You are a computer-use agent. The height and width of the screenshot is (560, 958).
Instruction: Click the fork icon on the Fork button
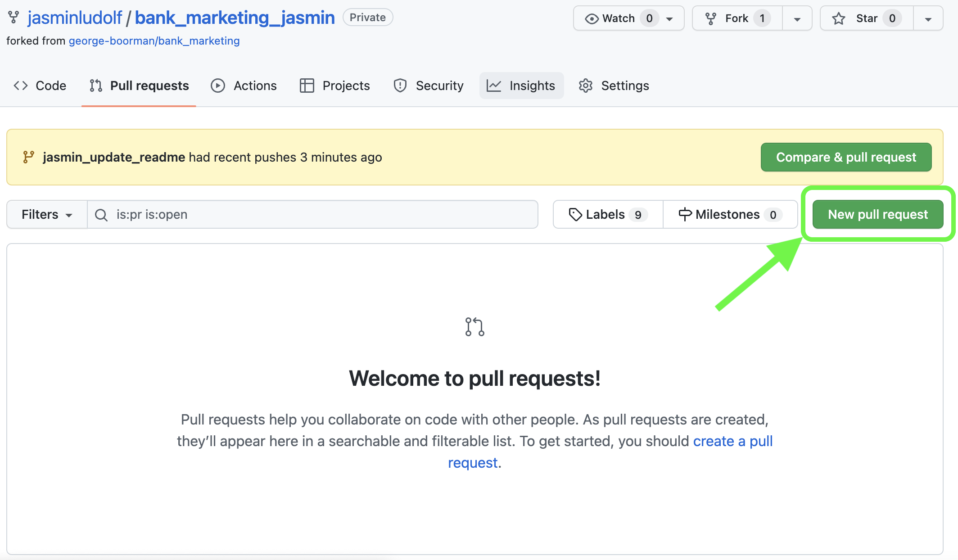point(711,18)
